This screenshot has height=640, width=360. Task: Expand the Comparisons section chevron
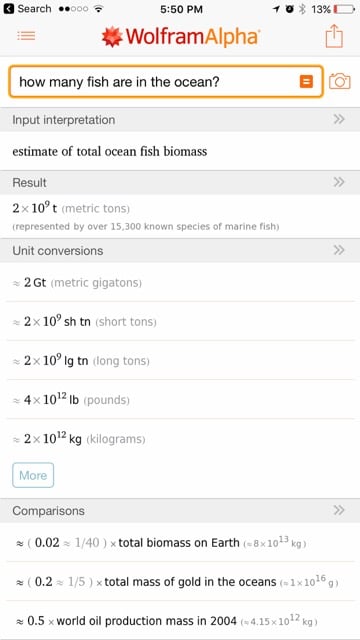point(339,510)
